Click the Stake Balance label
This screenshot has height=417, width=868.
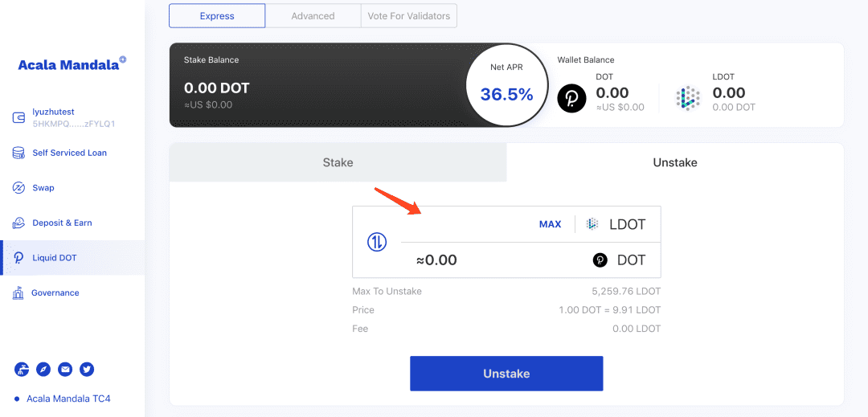pos(211,59)
